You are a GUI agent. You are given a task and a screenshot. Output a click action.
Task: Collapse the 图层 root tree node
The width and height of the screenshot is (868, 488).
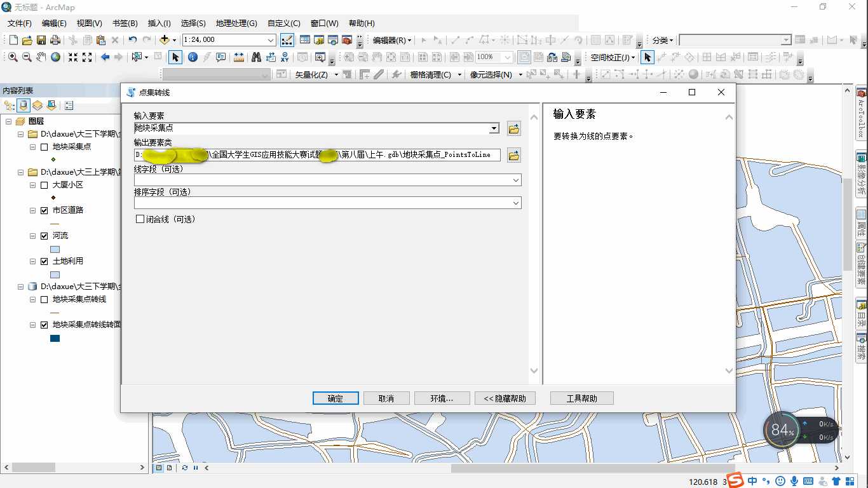[x=8, y=121]
